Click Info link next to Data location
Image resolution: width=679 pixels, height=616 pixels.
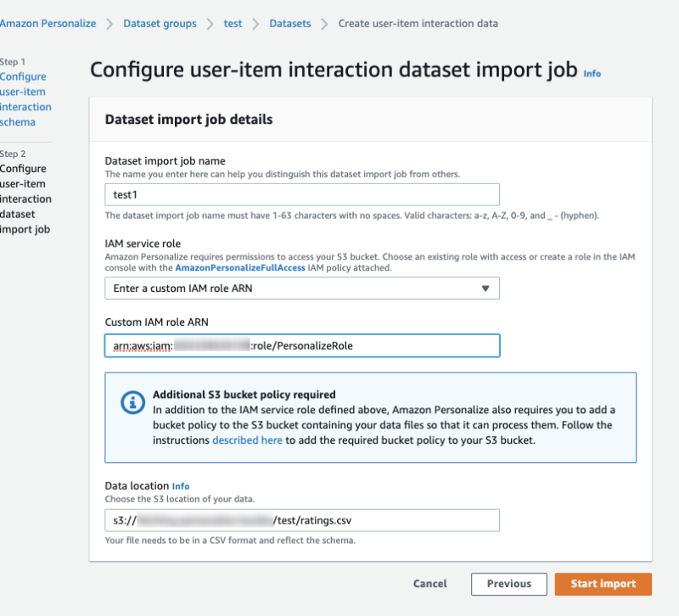click(x=181, y=486)
